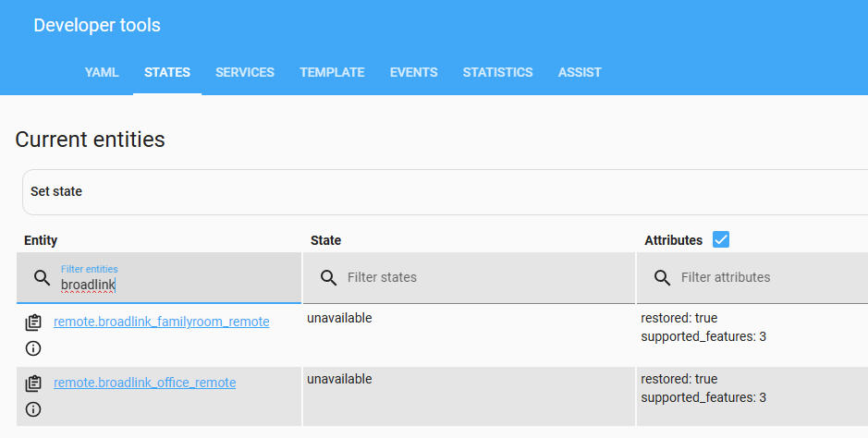
Task: Switch to the YAML tab
Action: pyautogui.click(x=102, y=72)
